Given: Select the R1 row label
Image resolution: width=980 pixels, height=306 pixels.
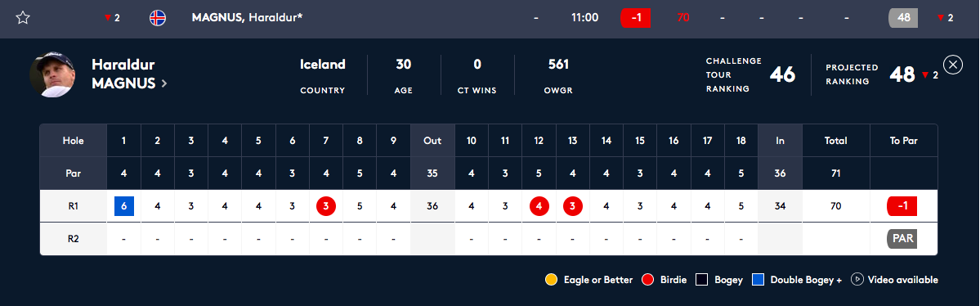Looking at the screenshot, I should (73, 206).
